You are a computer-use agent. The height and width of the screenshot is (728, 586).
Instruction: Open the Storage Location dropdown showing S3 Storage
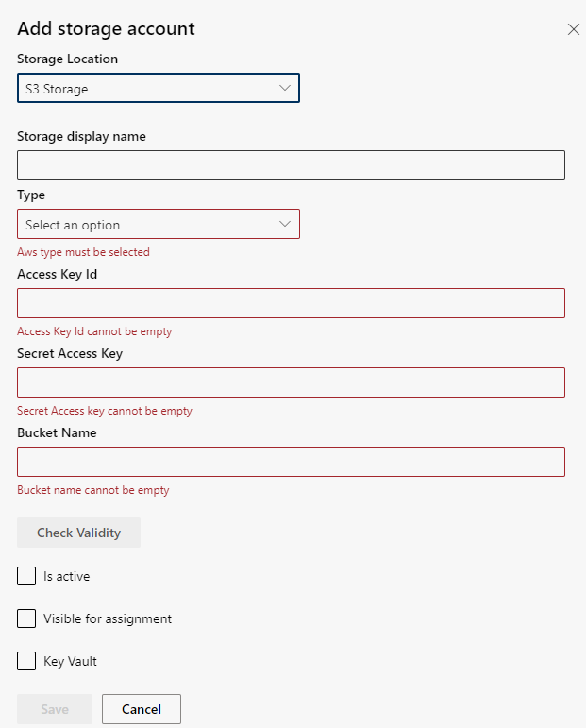(159, 88)
